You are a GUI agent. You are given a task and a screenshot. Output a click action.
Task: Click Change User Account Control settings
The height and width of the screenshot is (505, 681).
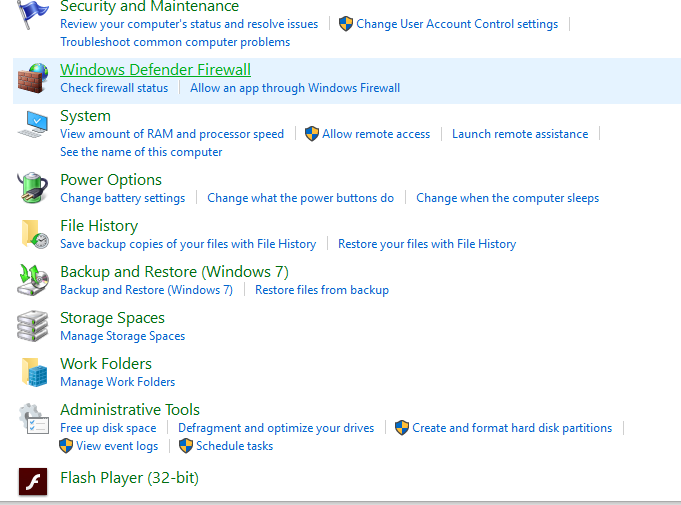tap(457, 24)
